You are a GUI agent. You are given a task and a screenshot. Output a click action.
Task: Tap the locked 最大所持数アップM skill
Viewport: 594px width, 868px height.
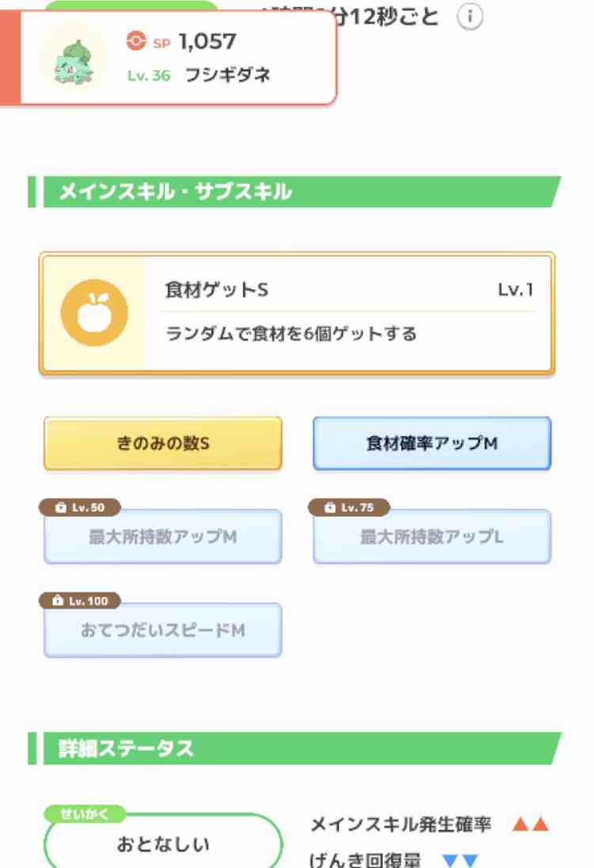point(162,536)
